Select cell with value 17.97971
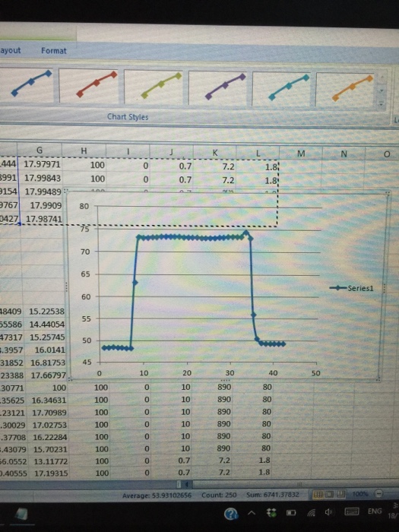399x532 pixels. [x=40, y=164]
